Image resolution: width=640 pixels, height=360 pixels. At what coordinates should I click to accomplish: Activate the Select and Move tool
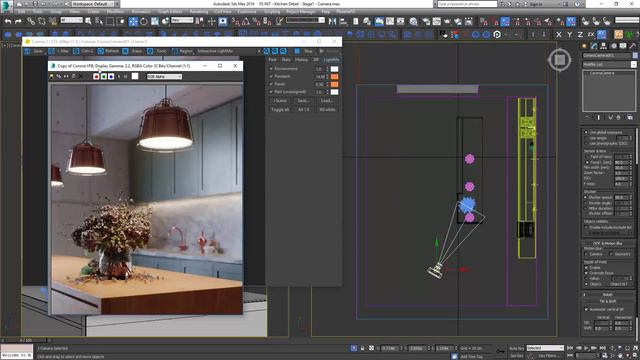point(133,21)
